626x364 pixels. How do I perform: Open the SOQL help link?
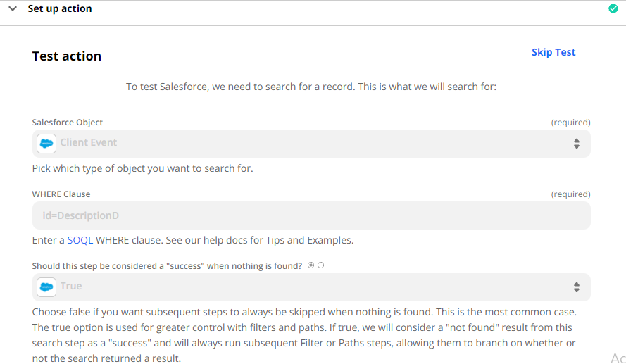coord(80,240)
